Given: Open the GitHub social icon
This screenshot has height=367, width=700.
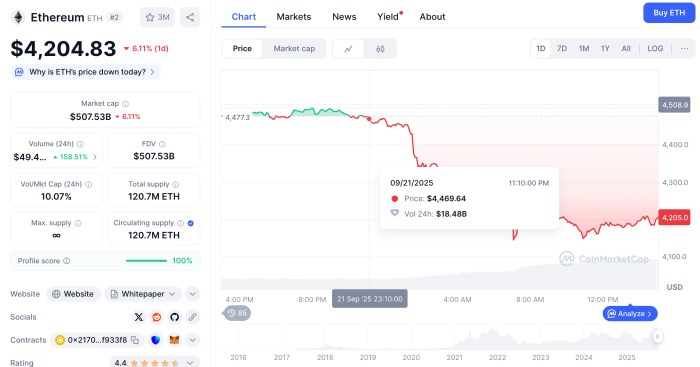Looking at the screenshot, I should [x=175, y=317].
